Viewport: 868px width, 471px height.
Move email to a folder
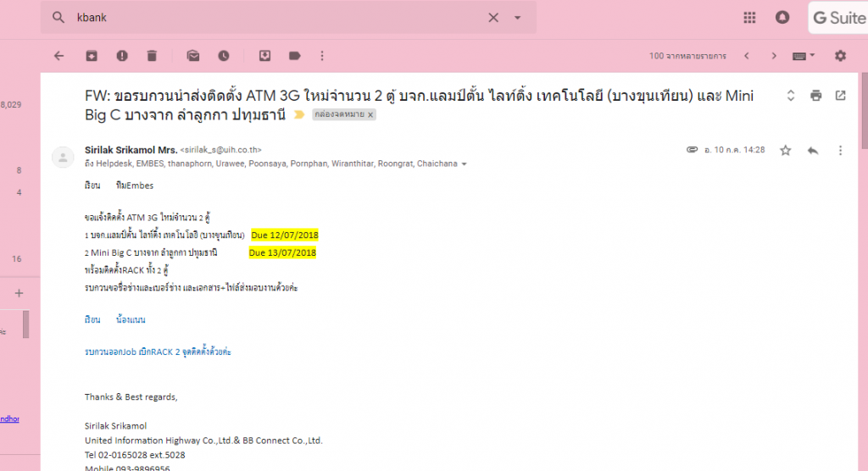pos(264,56)
